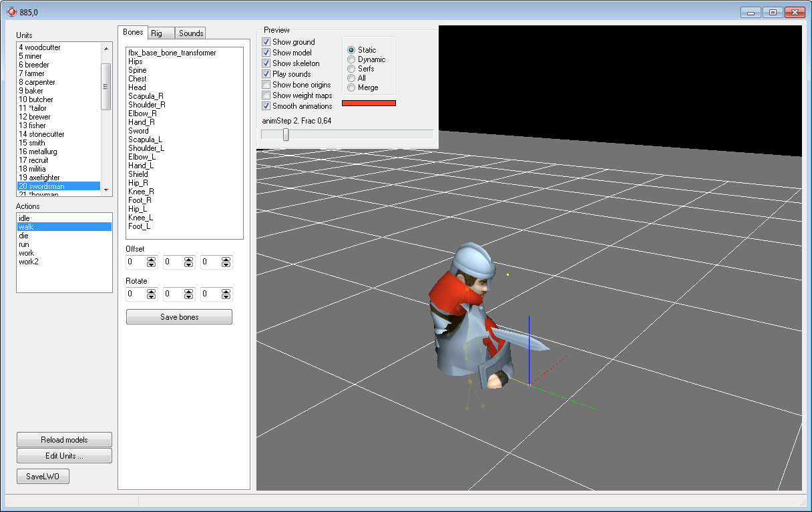Increase the third Offset value with up arrow
The image size is (812, 512).
tap(226, 260)
